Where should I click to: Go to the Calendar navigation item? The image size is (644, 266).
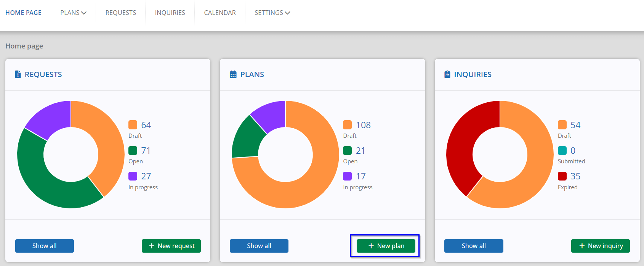click(x=220, y=13)
